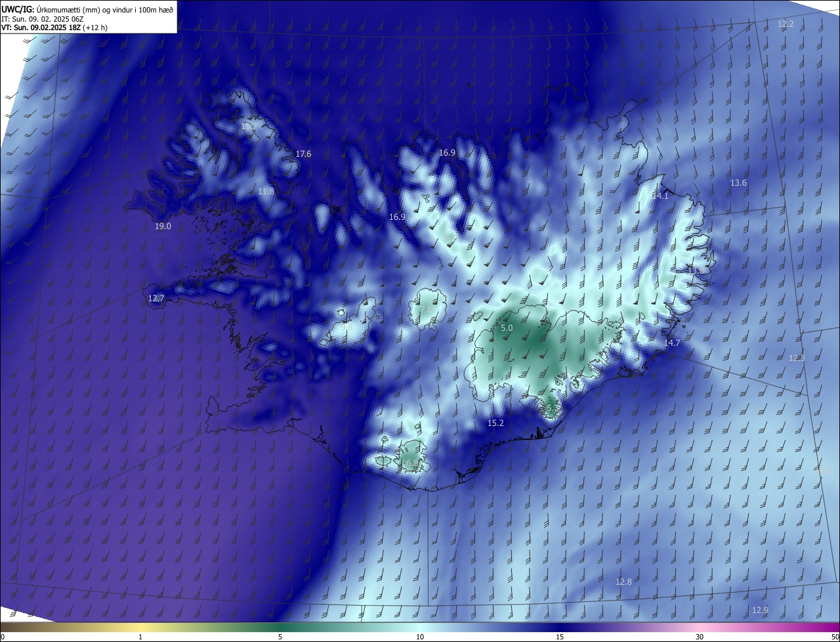Click the 12.8 value label on the map
840x642 pixels.
pyautogui.click(x=623, y=582)
